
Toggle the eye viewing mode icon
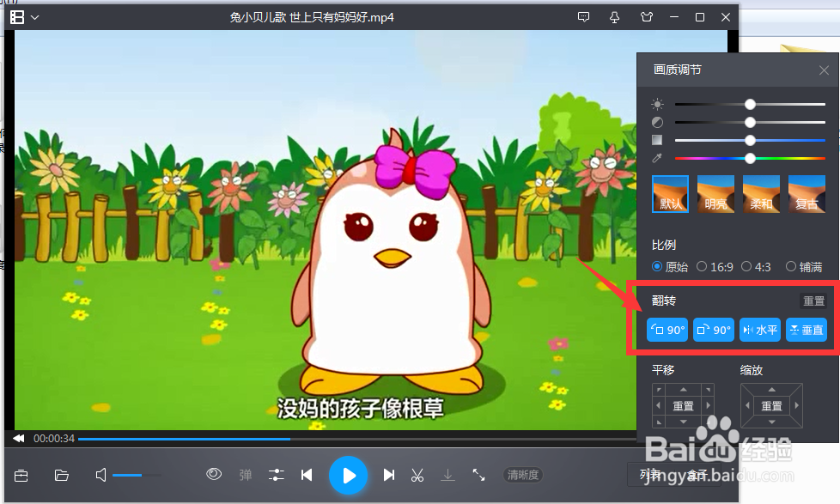(214, 474)
